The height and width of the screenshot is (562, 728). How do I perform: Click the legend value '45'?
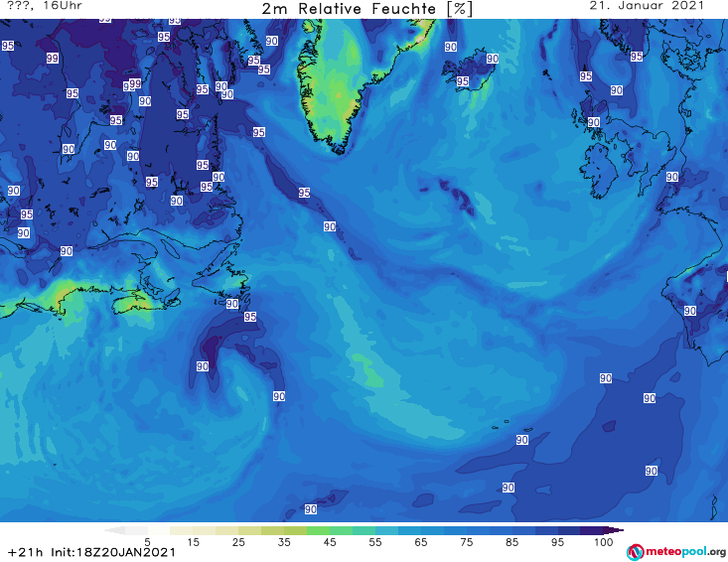point(330,542)
